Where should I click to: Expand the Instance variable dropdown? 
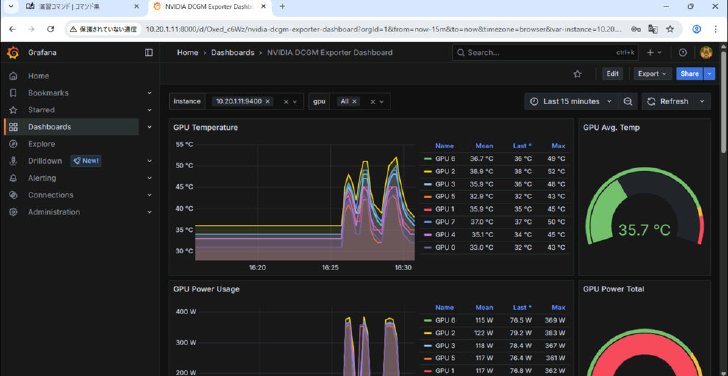click(295, 102)
